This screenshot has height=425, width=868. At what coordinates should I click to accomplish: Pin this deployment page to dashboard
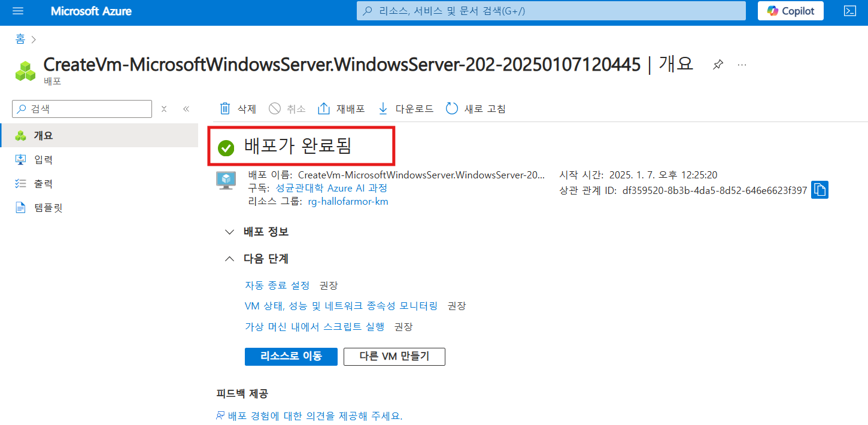coord(718,65)
